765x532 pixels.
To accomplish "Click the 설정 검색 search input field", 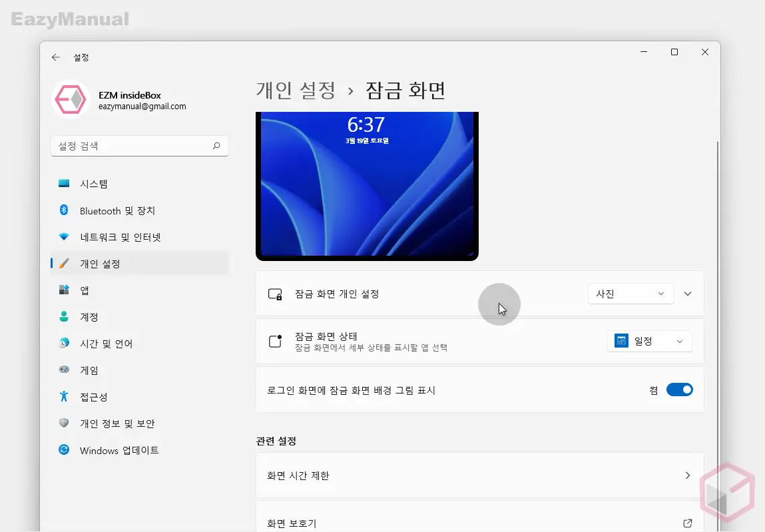I will click(133, 146).
